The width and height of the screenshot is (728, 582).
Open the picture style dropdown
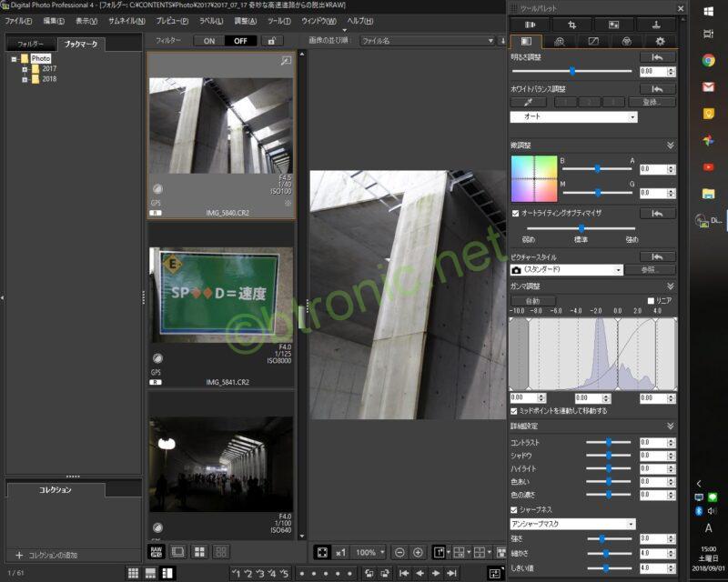566,270
